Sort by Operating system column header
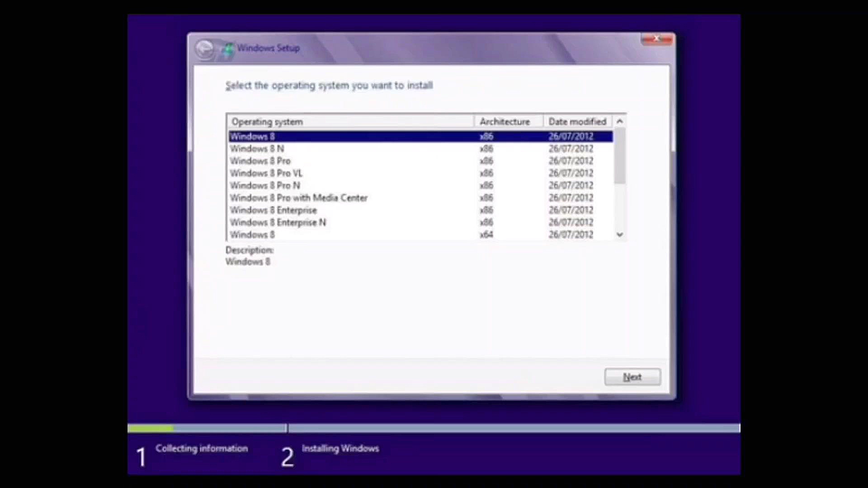The height and width of the screenshot is (488, 868). pyautogui.click(x=351, y=122)
